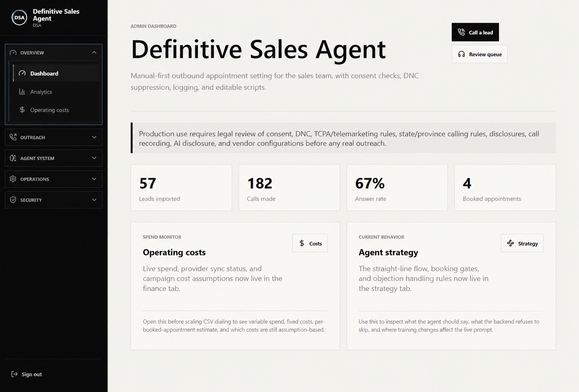Screen dimensions: 579x392
Task: Click the Agent strategy card heading
Action: click(388, 252)
